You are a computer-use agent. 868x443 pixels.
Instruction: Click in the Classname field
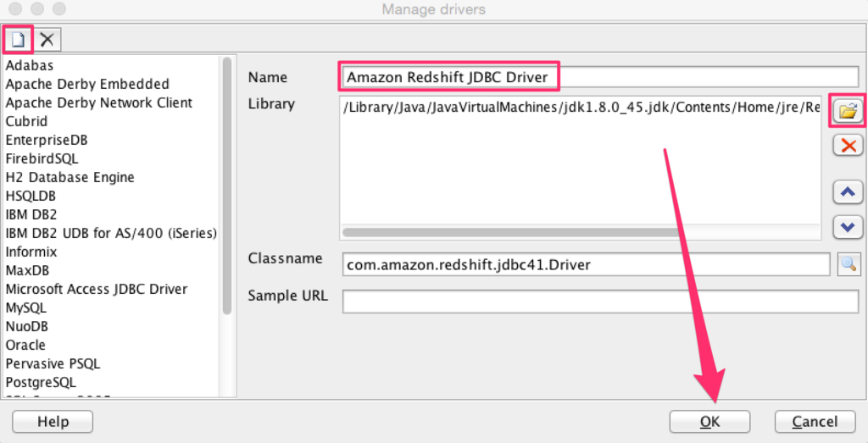(587, 264)
